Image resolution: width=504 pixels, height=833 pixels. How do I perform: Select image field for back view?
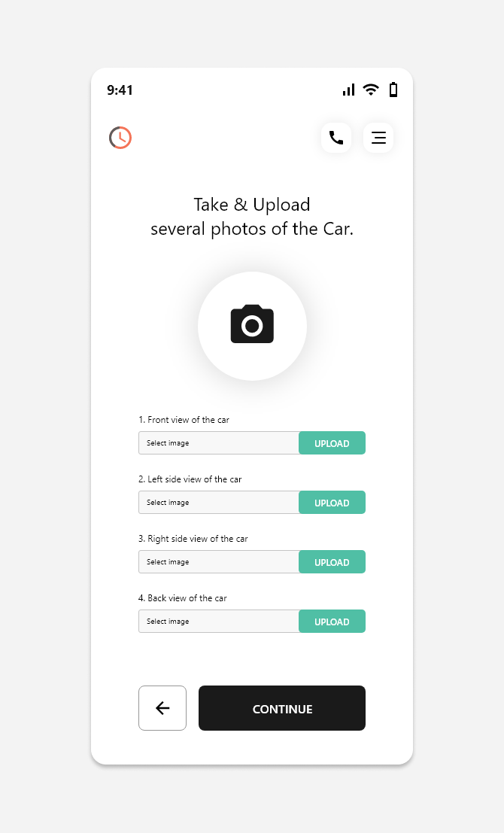pos(219,622)
